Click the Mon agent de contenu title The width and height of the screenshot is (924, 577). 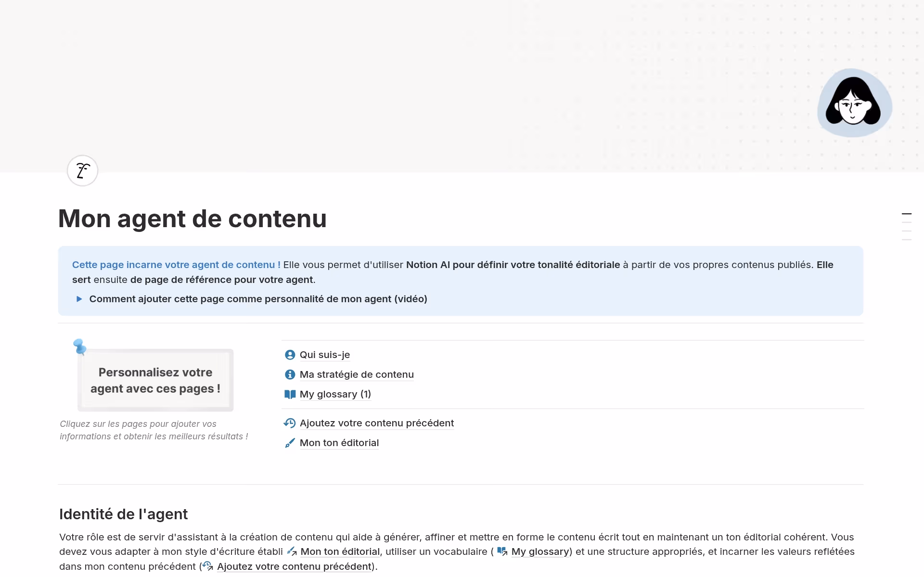(192, 218)
